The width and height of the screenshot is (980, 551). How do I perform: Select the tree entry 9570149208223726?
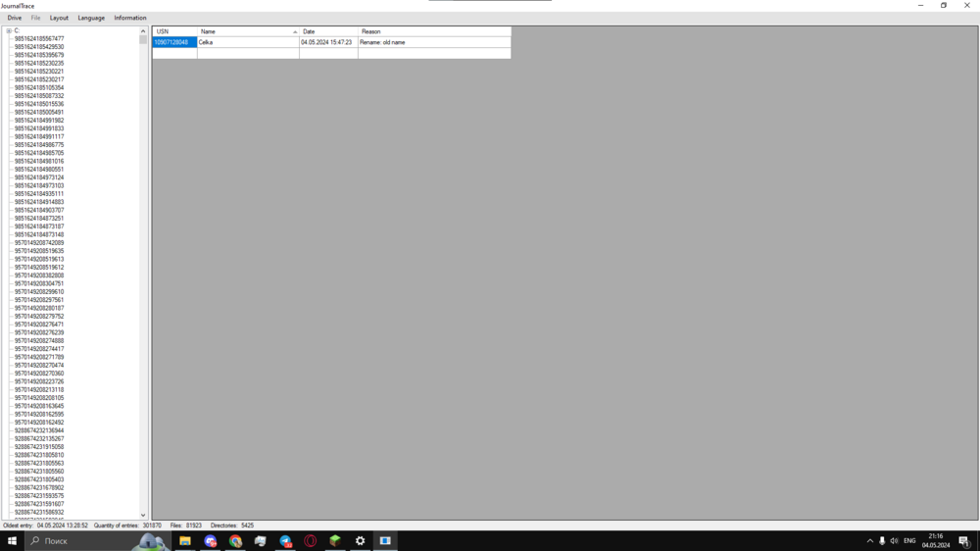pos(39,381)
